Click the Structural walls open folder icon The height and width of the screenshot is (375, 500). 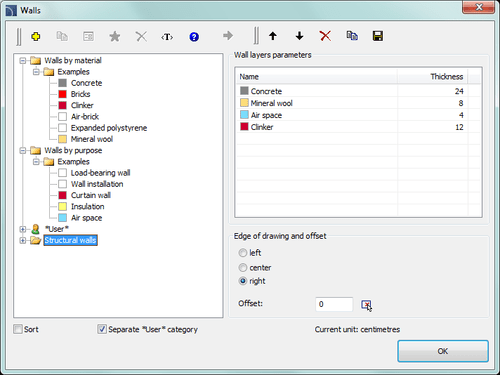pos(36,240)
